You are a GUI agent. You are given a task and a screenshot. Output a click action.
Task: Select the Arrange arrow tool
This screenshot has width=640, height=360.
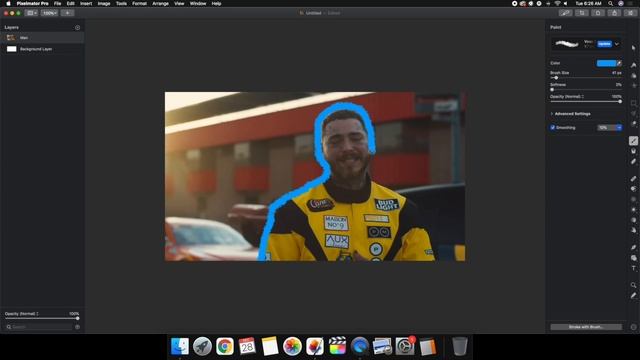coord(633,48)
